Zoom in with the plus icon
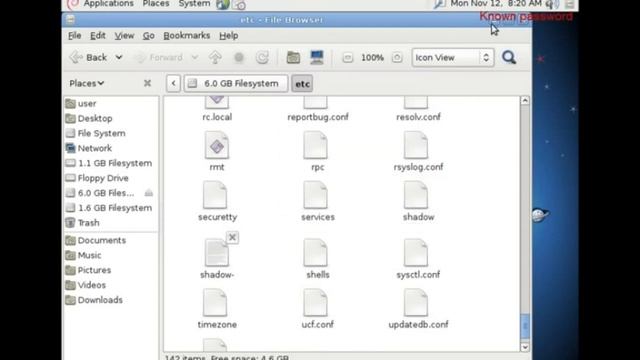640x360 pixels. click(x=397, y=58)
